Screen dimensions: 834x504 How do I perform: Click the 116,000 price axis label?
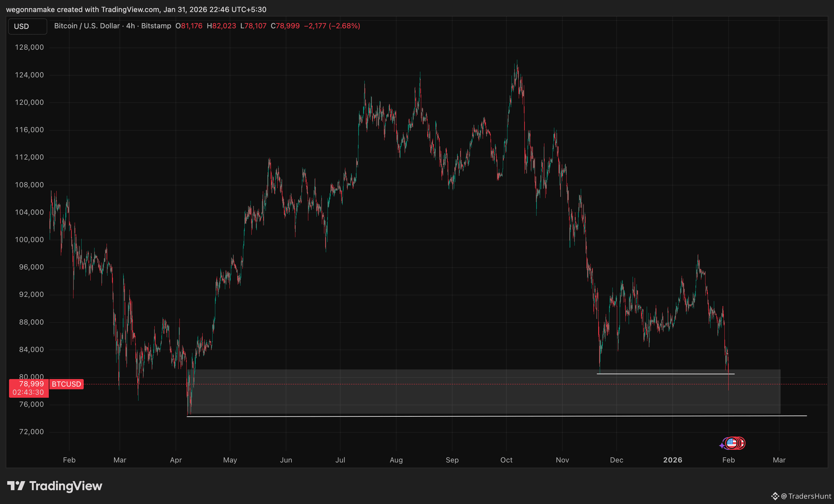[x=30, y=130]
